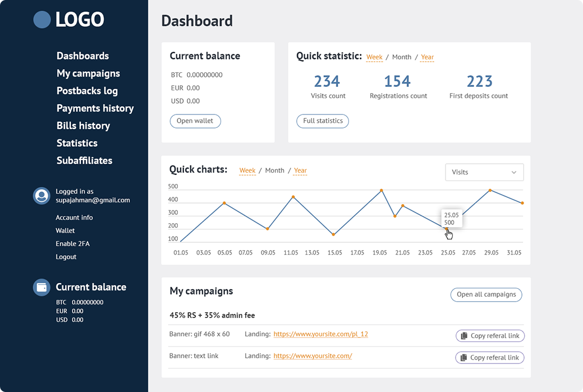Click the supajahman@gmail.com email text
Image resolution: width=583 pixels, height=392 pixels.
93,200
